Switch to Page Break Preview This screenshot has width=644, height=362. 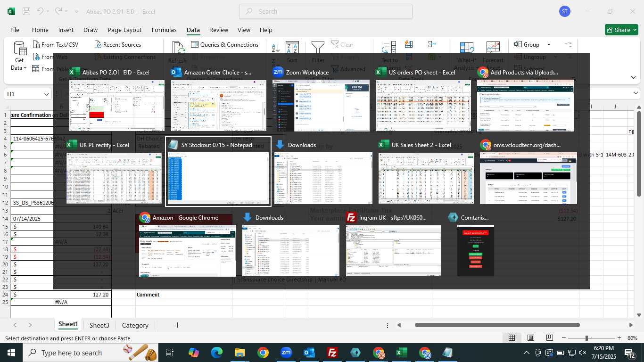tap(550, 338)
